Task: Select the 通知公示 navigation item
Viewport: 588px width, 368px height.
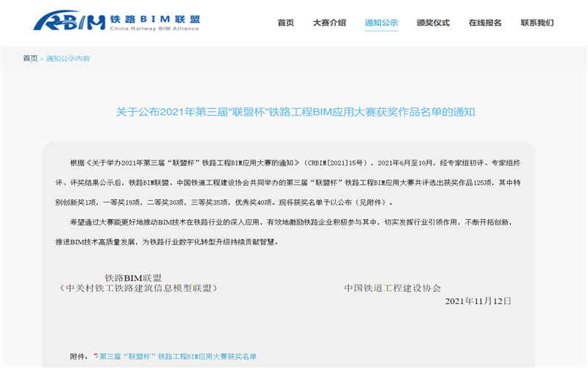Action: tap(381, 23)
